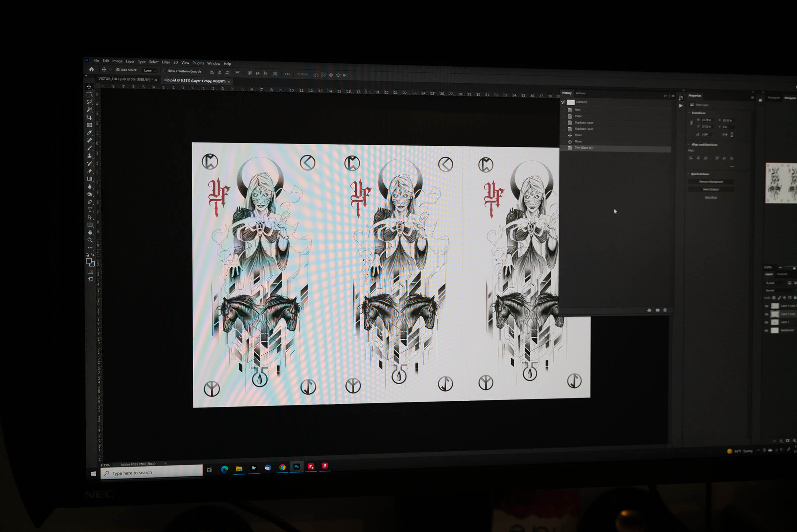
Task: Hide the Background layer with eye icon
Action: [766, 330]
